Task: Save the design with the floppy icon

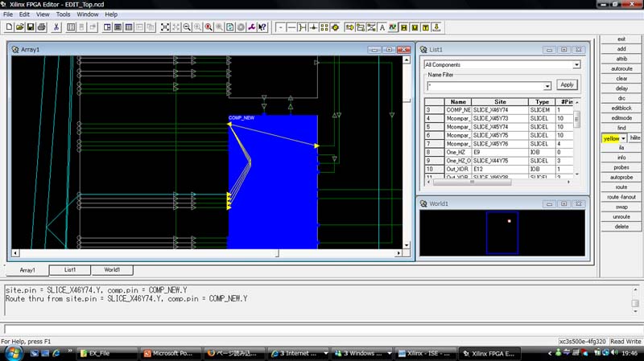Action: coord(31,27)
